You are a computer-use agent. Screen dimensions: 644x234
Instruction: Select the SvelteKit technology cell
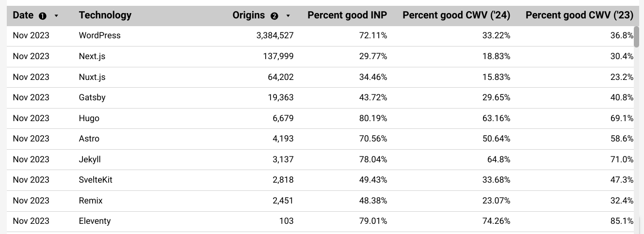[96, 180]
